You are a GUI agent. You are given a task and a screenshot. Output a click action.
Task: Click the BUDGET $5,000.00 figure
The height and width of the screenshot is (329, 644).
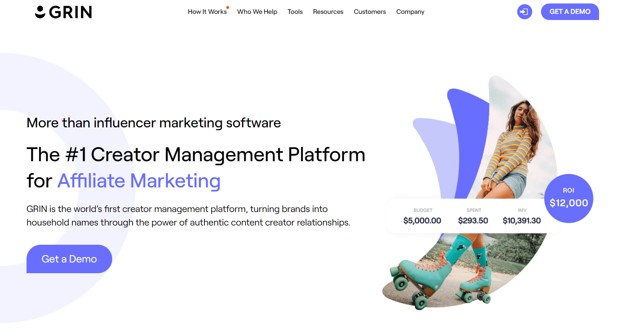[x=422, y=216]
